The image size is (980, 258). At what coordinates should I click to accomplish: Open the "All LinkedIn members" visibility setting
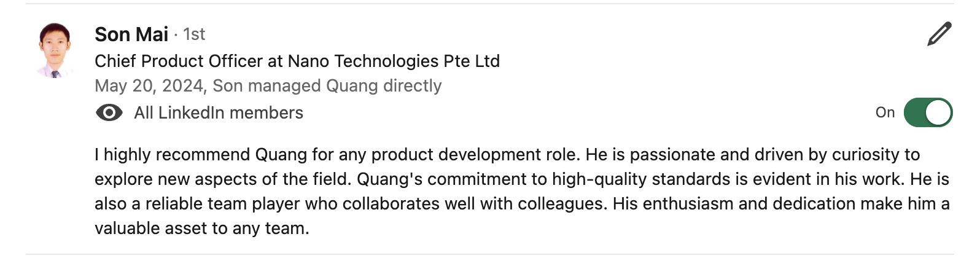[219, 113]
